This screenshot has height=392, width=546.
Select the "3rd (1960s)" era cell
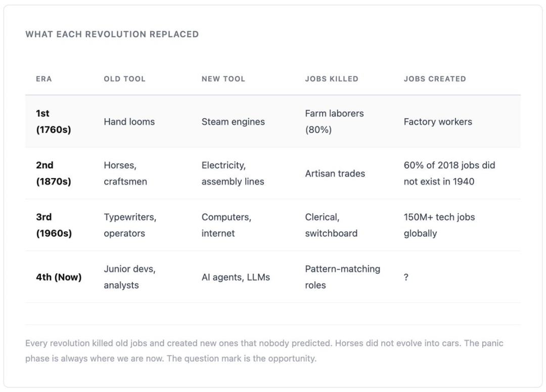coord(53,225)
